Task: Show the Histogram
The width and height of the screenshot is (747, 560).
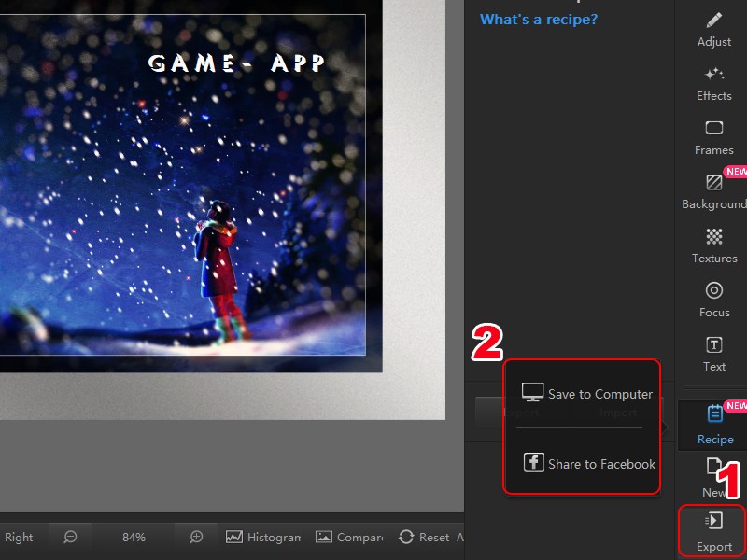Action: (x=263, y=538)
